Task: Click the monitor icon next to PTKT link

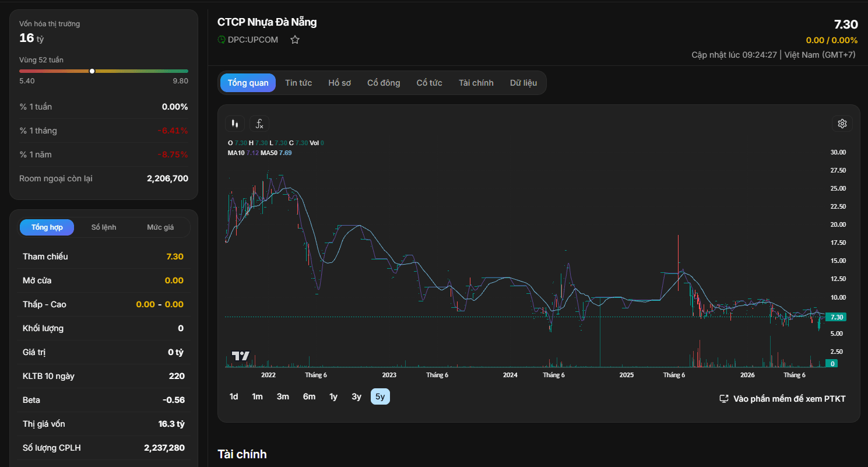Action: click(x=724, y=399)
